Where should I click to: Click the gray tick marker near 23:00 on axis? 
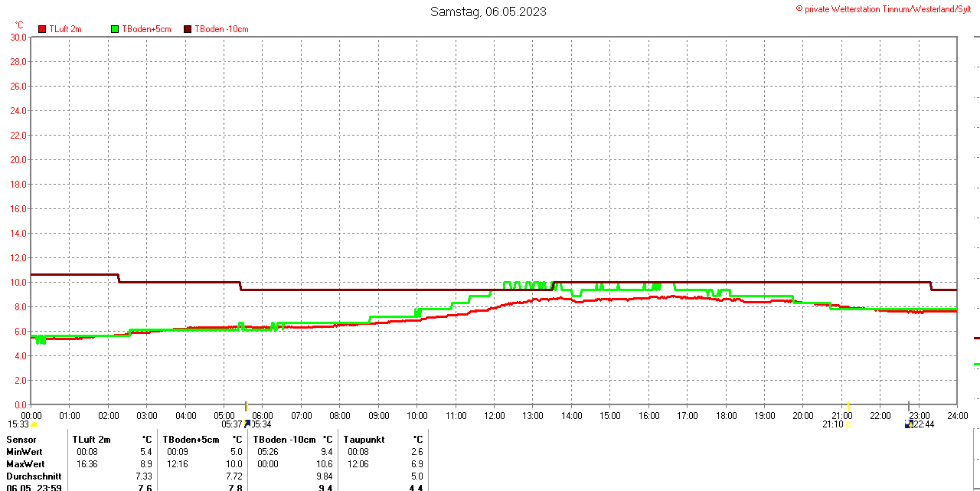click(909, 406)
